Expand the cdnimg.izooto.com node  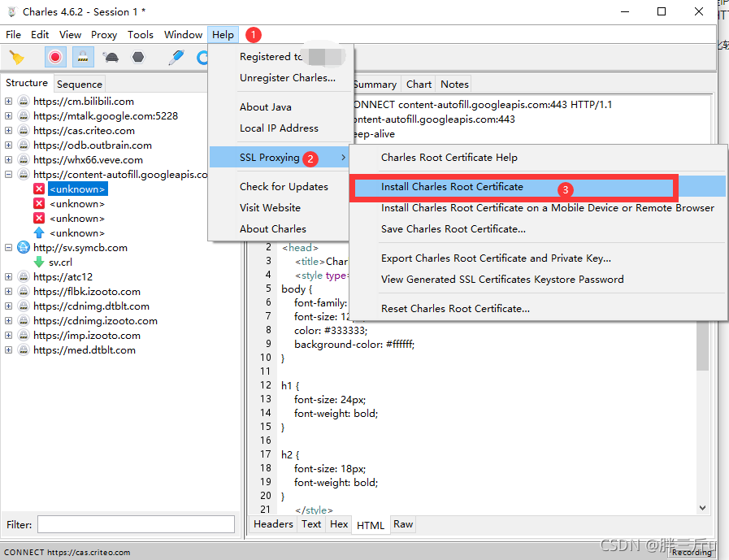click(x=8, y=321)
